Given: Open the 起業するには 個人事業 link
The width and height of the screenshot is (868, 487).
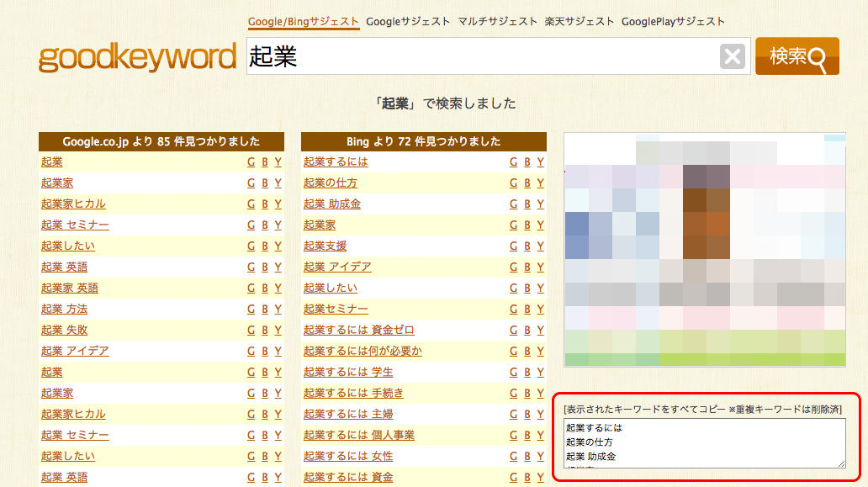Looking at the screenshot, I should point(358,436).
